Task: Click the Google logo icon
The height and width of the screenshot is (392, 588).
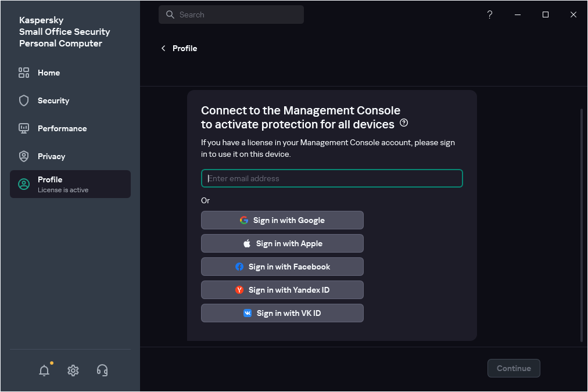Action: coord(243,220)
